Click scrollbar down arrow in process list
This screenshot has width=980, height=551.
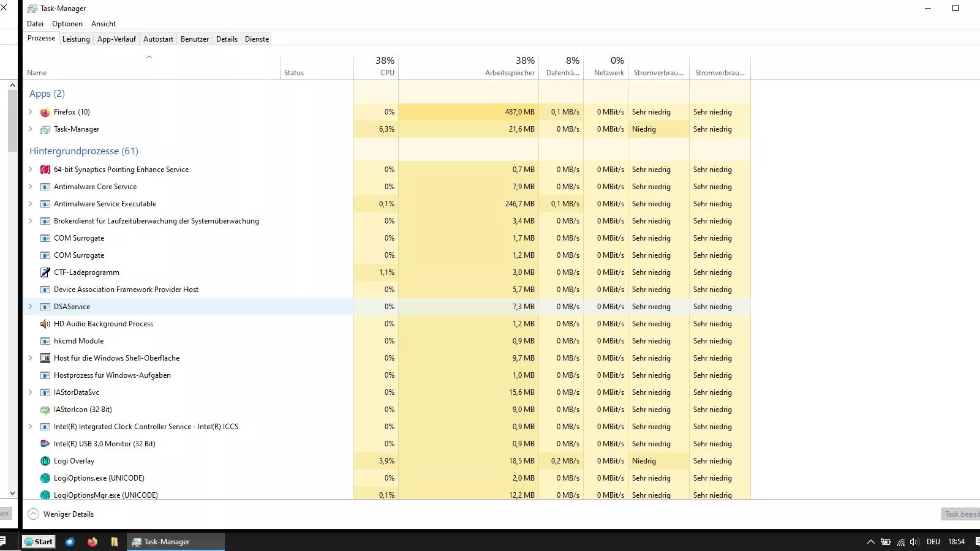(12, 493)
